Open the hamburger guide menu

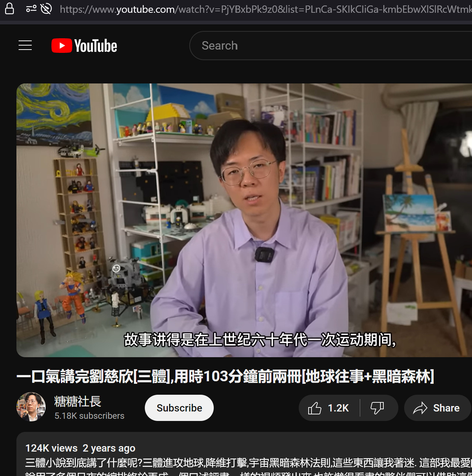(25, 45)
